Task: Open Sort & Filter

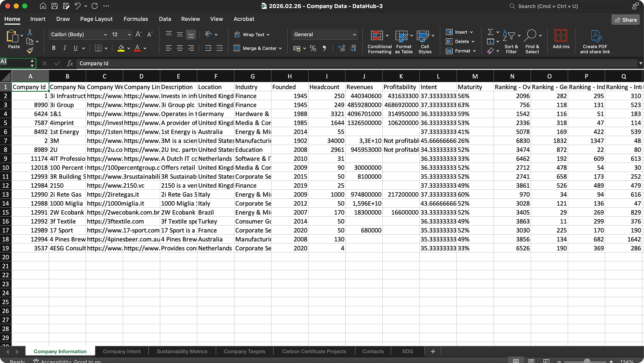Action: click(511, 42)
